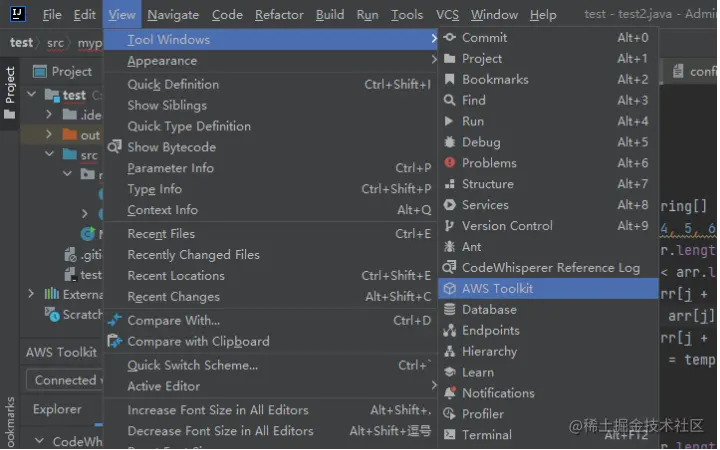Click the Services icon in submenu
Viewport: 720px width, 450px height.
(x=450, y=205)
